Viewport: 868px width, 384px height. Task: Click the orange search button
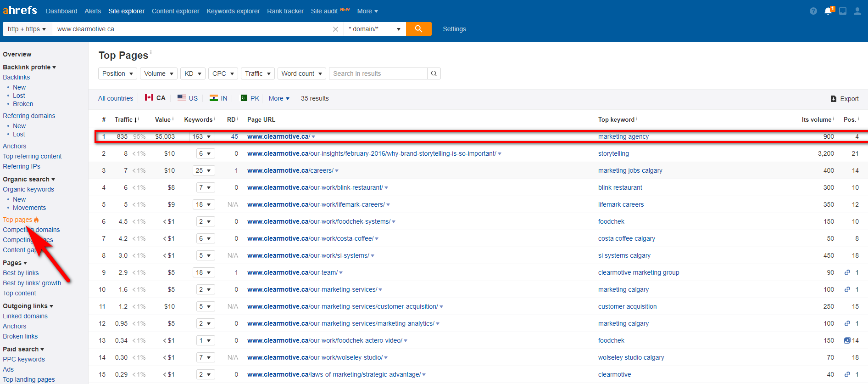pyautogui.click(x=418, y=29)
